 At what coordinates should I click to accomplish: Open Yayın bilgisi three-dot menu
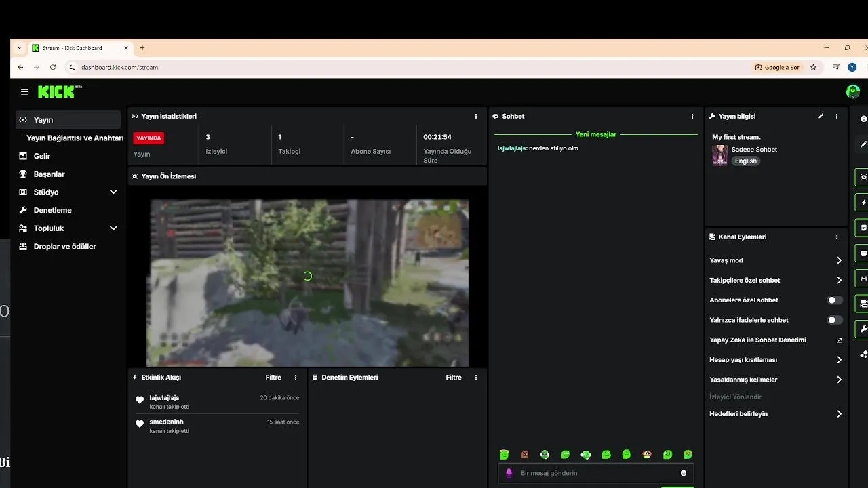837,117
